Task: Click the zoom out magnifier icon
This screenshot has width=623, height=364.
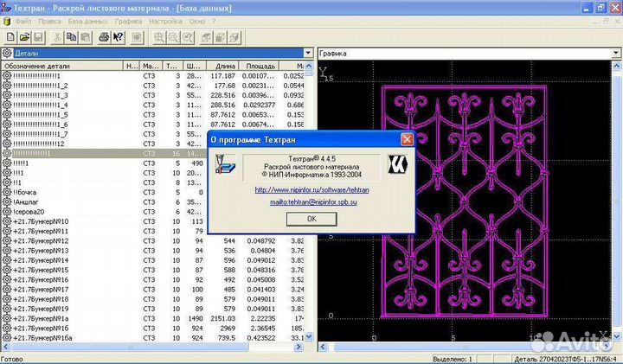Action: (x=174, y=37)
